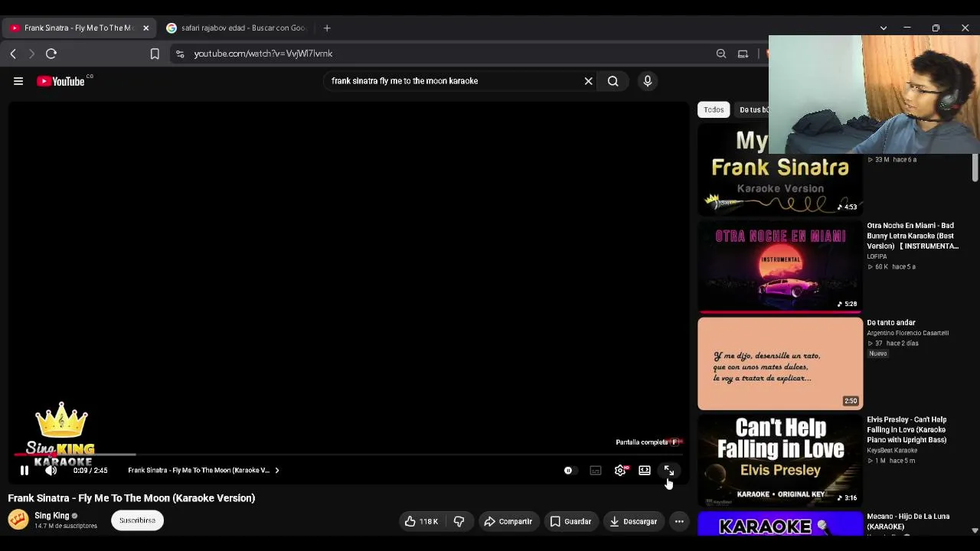
Task: Click the video title below the player
Action: pos(132,498)
